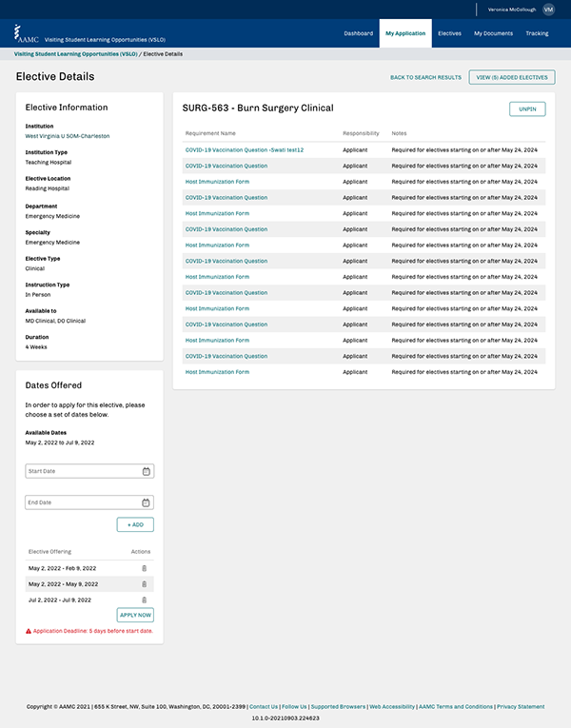Image resolution: width=571 pixels, height=728 pixels.
Task: Click the Elective Details page heading
Action: click(x=55, y=77)
